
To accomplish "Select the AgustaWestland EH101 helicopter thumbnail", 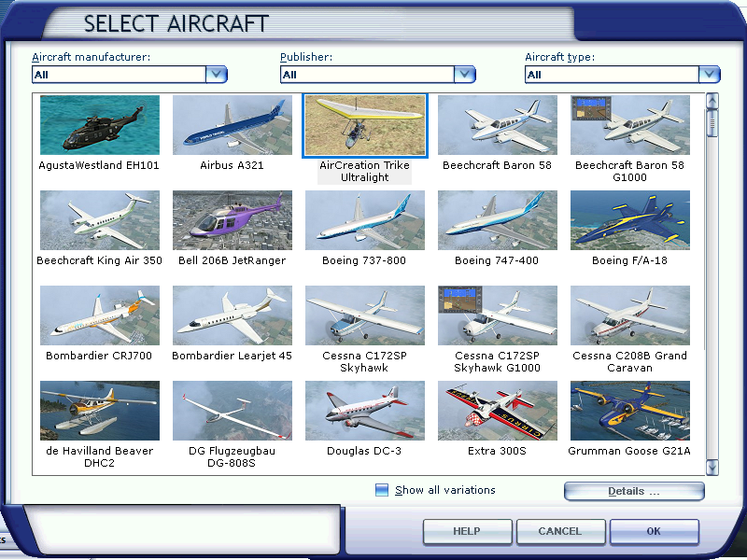I will (100, 125).
